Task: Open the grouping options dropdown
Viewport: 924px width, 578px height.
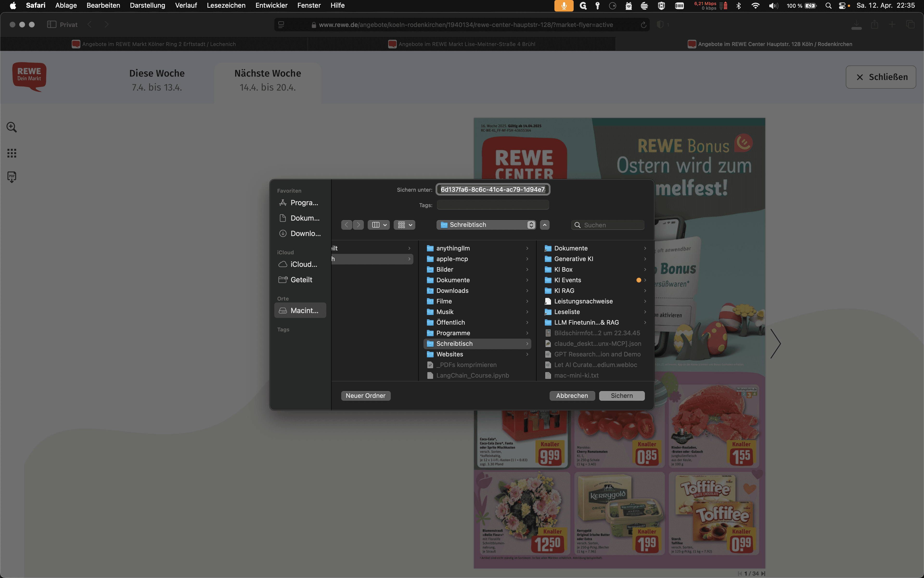Action: (404, 225)
